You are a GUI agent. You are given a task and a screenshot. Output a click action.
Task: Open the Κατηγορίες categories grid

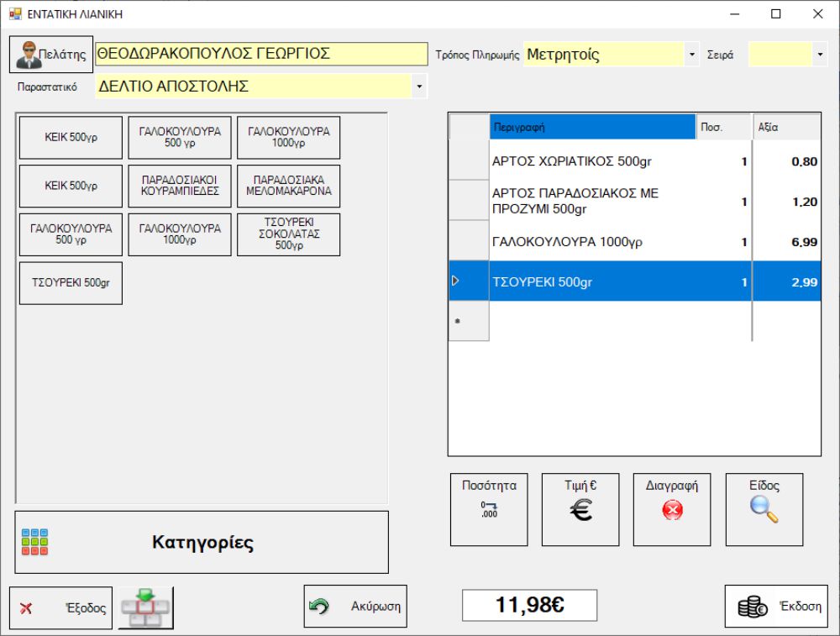202,542
